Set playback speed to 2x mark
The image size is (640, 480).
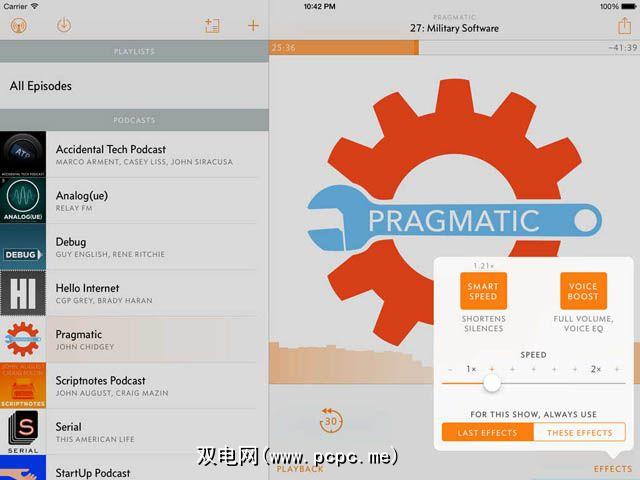pos(596,369)
